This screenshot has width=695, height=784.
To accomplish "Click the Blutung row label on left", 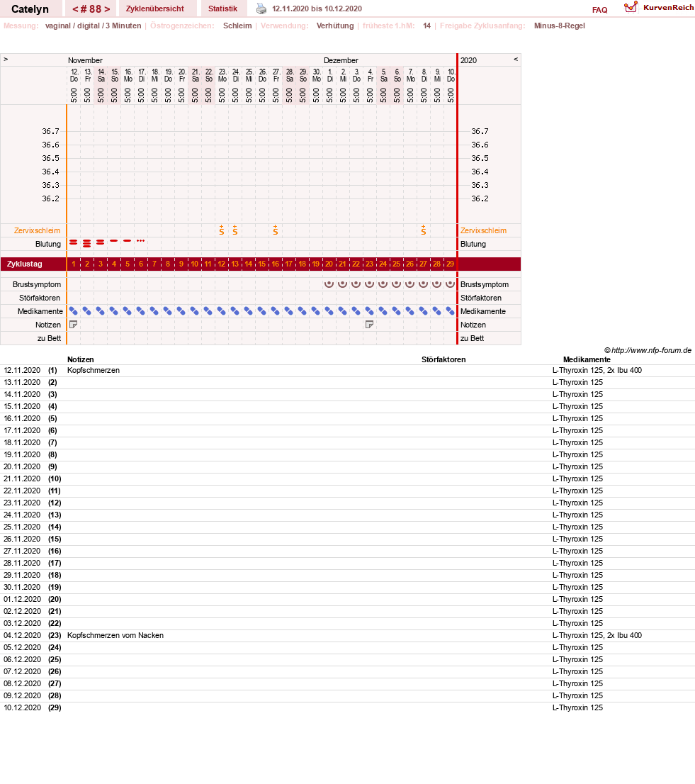I will pos(48,244).
